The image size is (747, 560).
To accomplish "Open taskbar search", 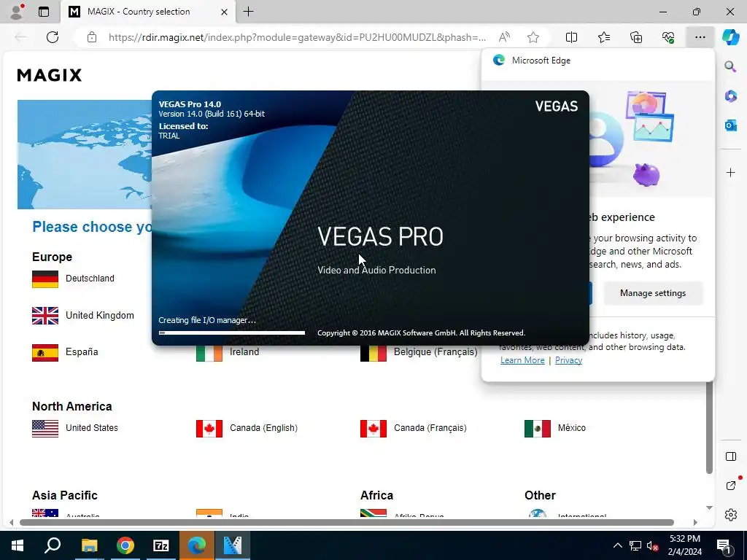I will tap(53, 545).
